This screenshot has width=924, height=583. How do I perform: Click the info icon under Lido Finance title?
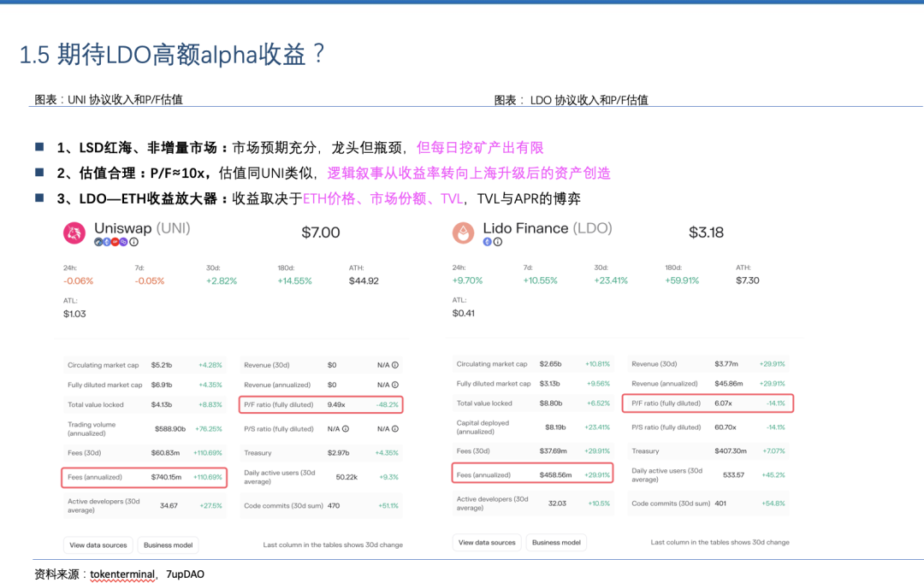click(x=498, y=241)
